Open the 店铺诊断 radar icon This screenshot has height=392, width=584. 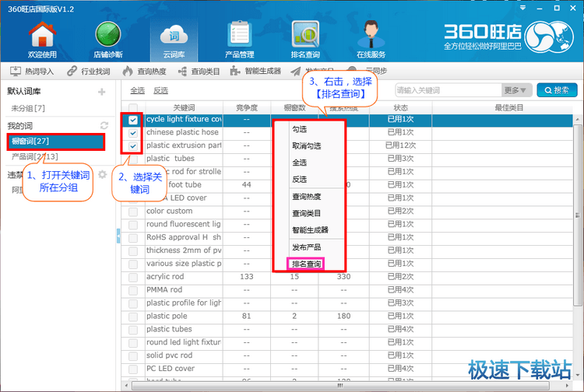(107, 40)
